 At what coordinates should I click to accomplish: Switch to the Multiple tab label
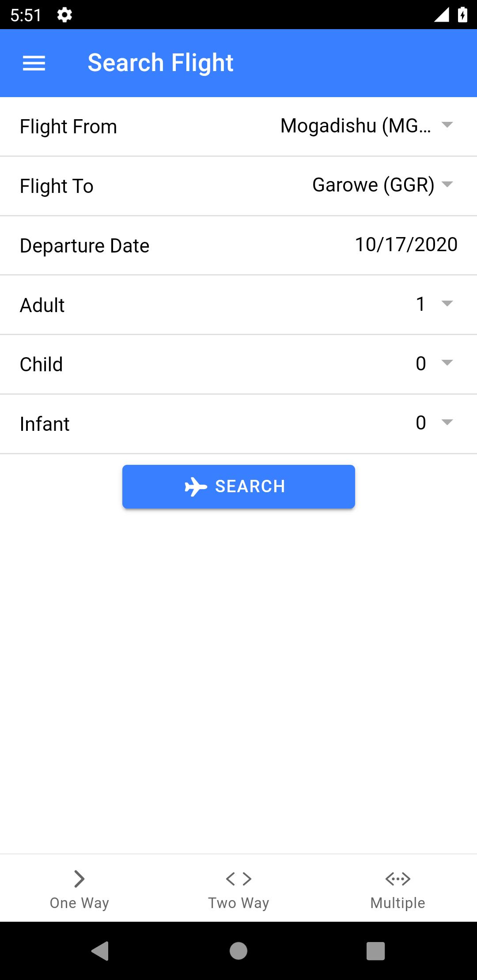coord(397,903)
